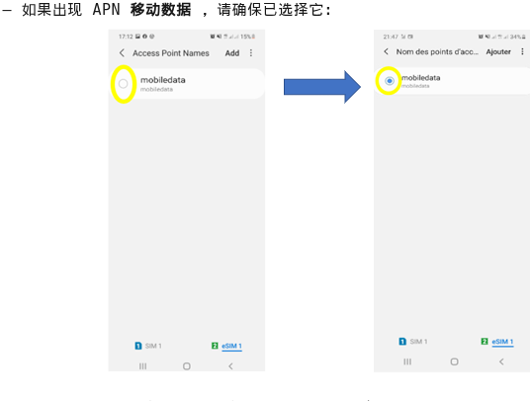The width and height of the screenshot is (532, 401).
Task: Tap Access Point Names title text
Action: 171,53
